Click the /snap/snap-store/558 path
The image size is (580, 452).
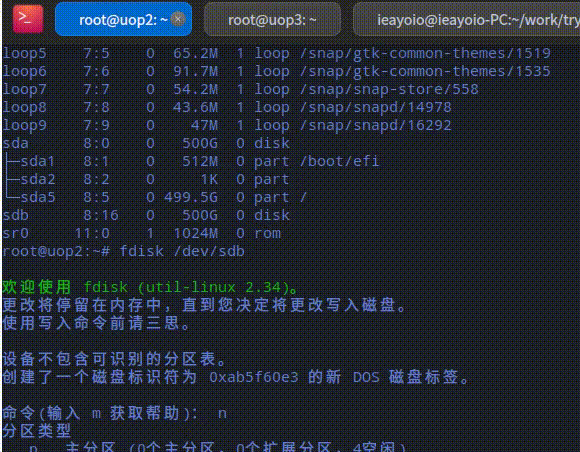click(389, 89)
